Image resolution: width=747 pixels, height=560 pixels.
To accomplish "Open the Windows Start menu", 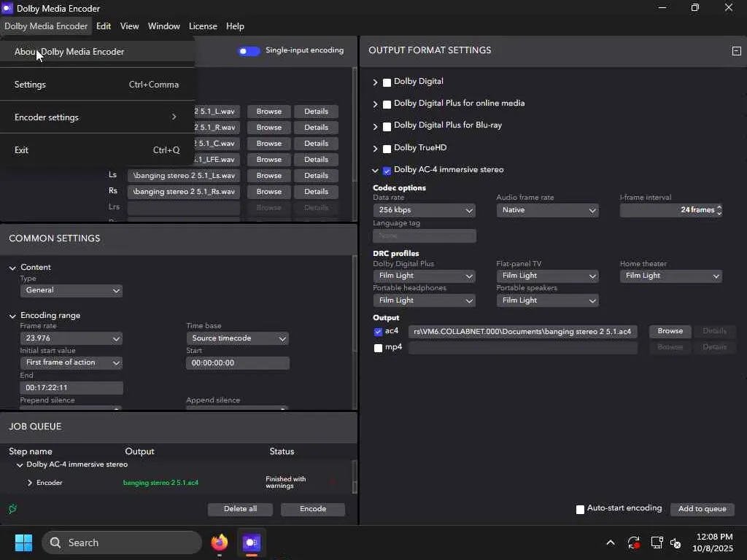I will [23, 542].
